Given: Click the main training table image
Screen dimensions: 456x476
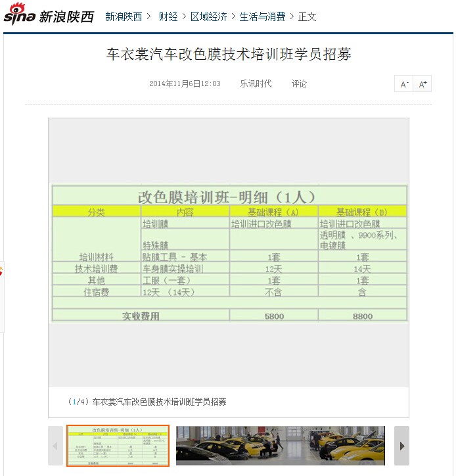Looking at the screenshot, I should [229, 253].
